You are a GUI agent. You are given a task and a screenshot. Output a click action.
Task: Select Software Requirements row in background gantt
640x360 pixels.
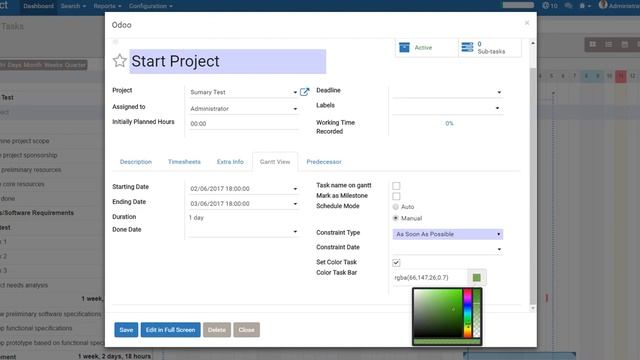click(x=38, y=213)
